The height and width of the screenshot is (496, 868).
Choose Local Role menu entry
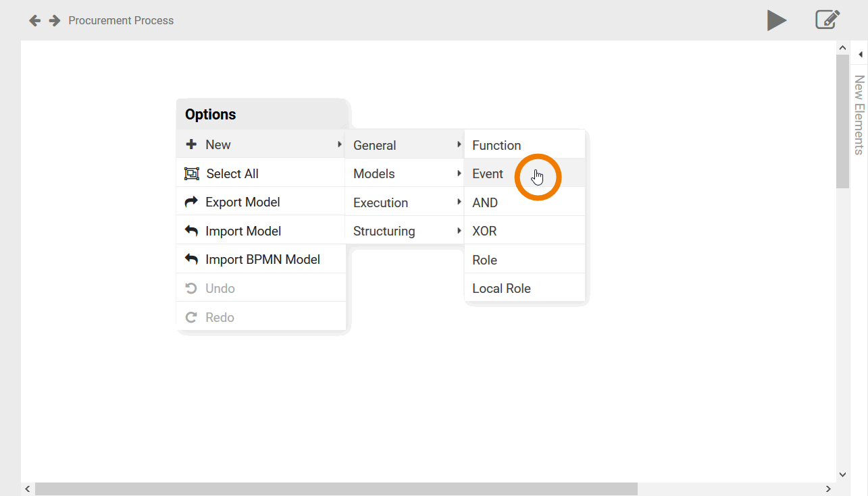501,288
